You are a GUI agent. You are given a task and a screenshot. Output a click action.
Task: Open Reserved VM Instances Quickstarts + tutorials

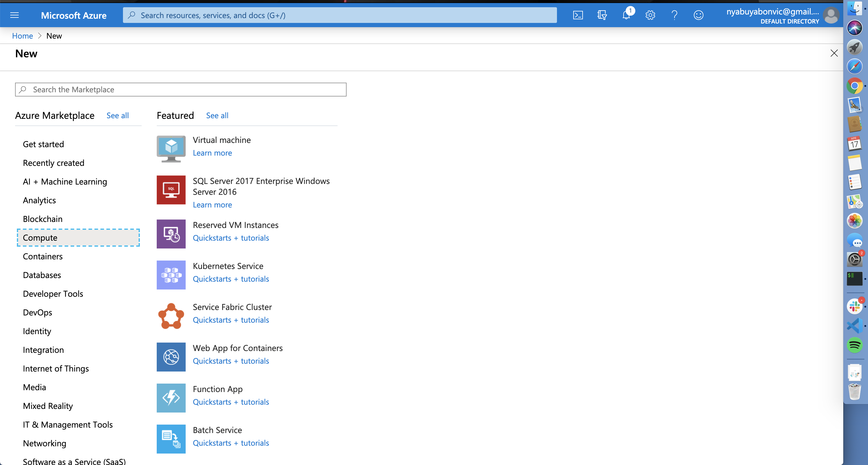(231, 238)
